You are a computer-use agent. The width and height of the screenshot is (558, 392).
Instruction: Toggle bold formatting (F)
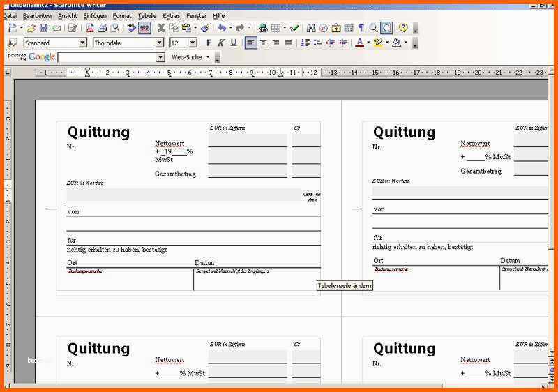click(x=209, y=43)
